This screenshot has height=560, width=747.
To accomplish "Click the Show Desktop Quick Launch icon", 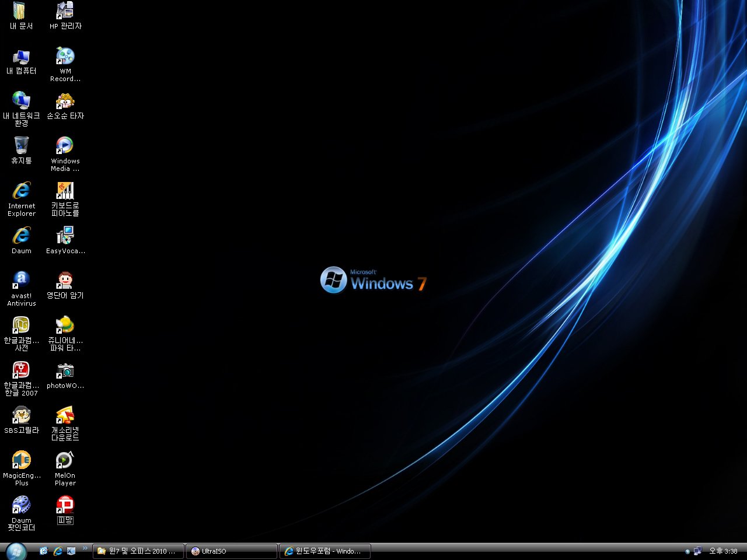I will click(x=71, y=551).
